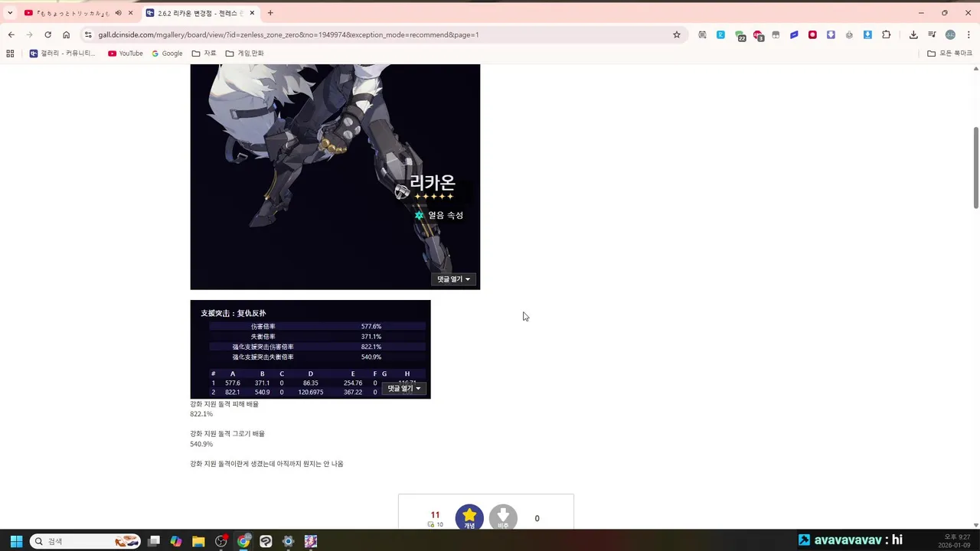Open the gear settings app on the taskbar

click(288, 541)
